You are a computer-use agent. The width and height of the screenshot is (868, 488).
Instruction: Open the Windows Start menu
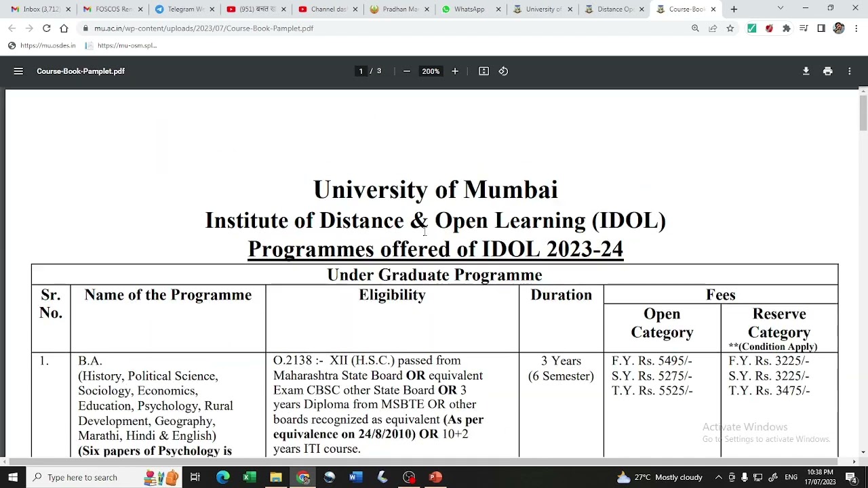click(x=13, y=477)
